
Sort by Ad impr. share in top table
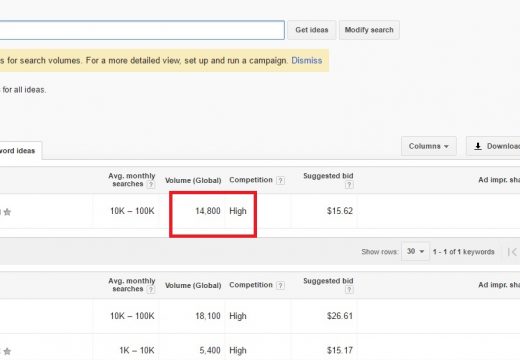[499, 180]
